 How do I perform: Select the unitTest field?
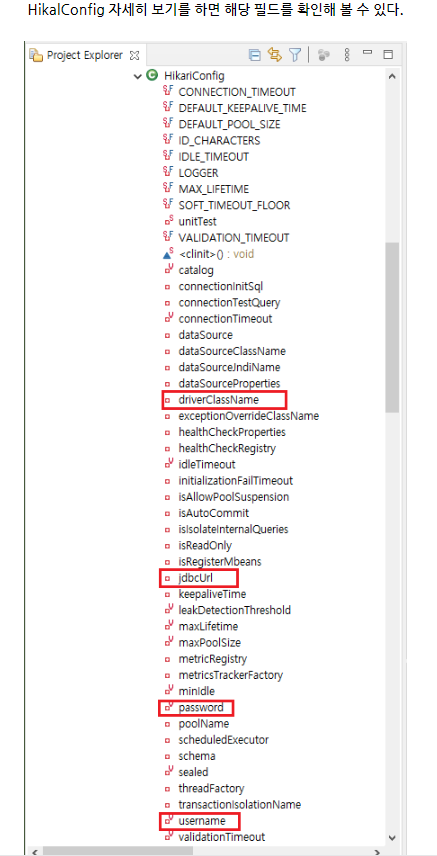197,222
